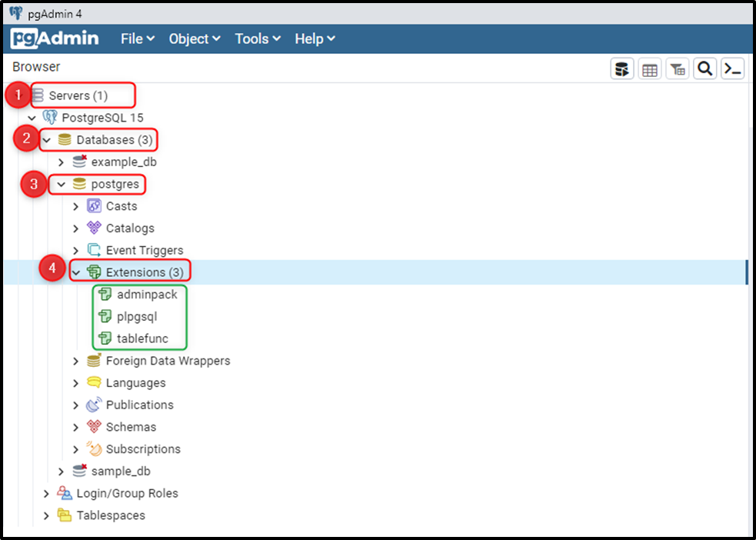The height and width of the screenshot is (540, 756).
Task: Open the Query Tool
Action: click(622, 68)
